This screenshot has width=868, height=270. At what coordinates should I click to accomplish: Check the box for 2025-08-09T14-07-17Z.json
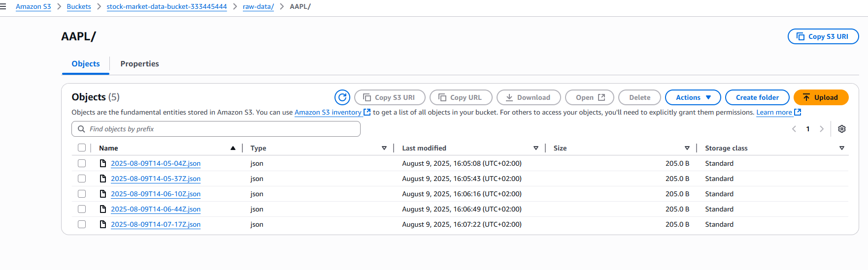tap(82, 224)
